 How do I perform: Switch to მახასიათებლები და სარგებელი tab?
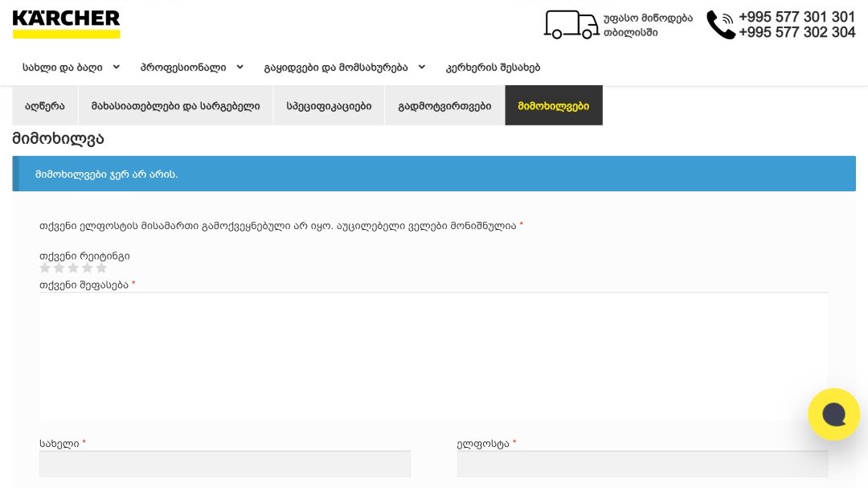[175, 106]
